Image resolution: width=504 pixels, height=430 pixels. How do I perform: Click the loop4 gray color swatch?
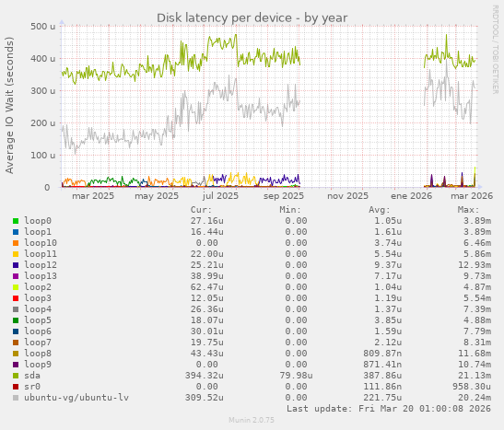[16, 309]
